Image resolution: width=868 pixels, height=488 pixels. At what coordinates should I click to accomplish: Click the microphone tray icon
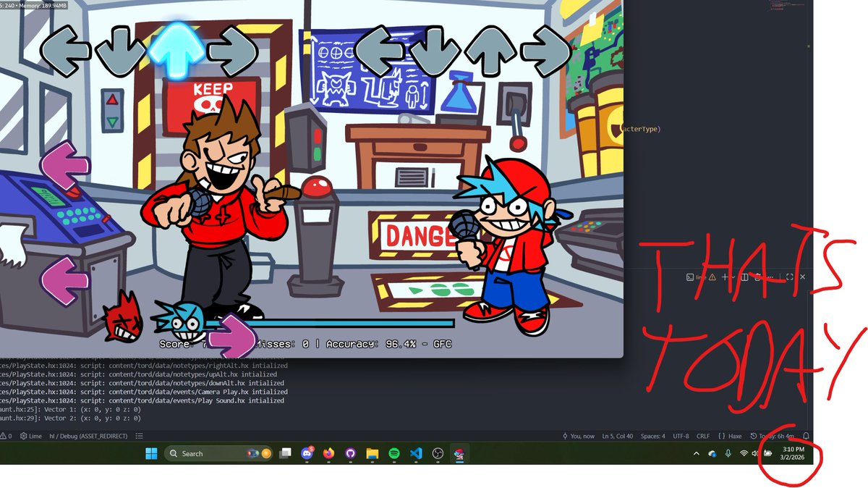728,454
